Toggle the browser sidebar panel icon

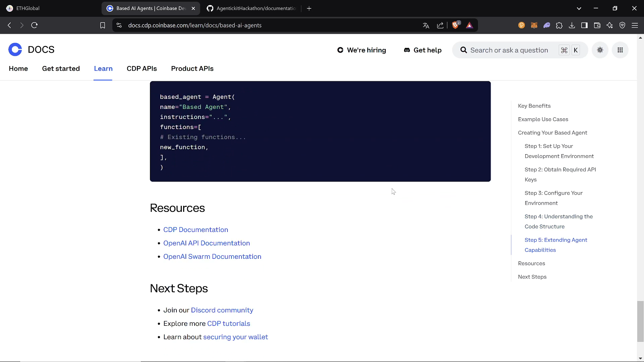[584, 25]
